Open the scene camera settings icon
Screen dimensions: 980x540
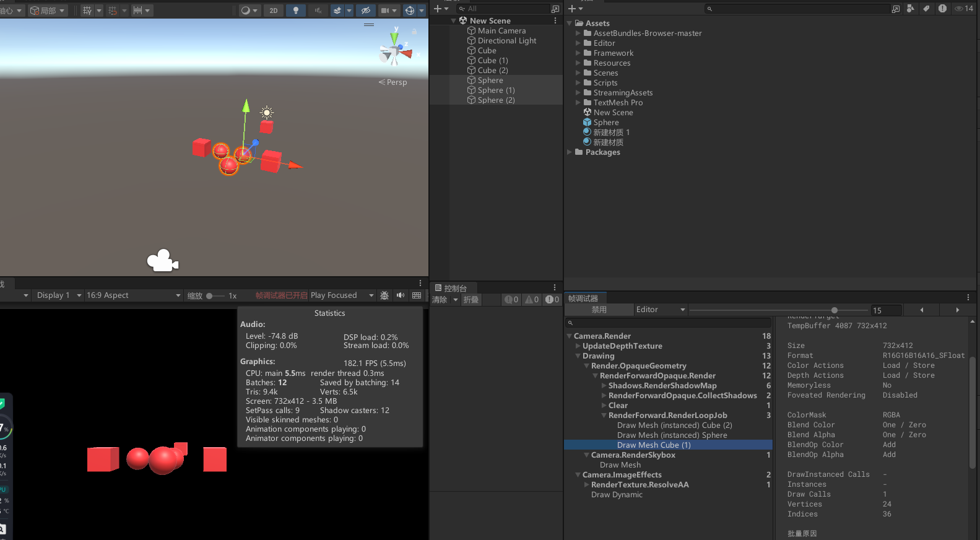coord(385,11)
